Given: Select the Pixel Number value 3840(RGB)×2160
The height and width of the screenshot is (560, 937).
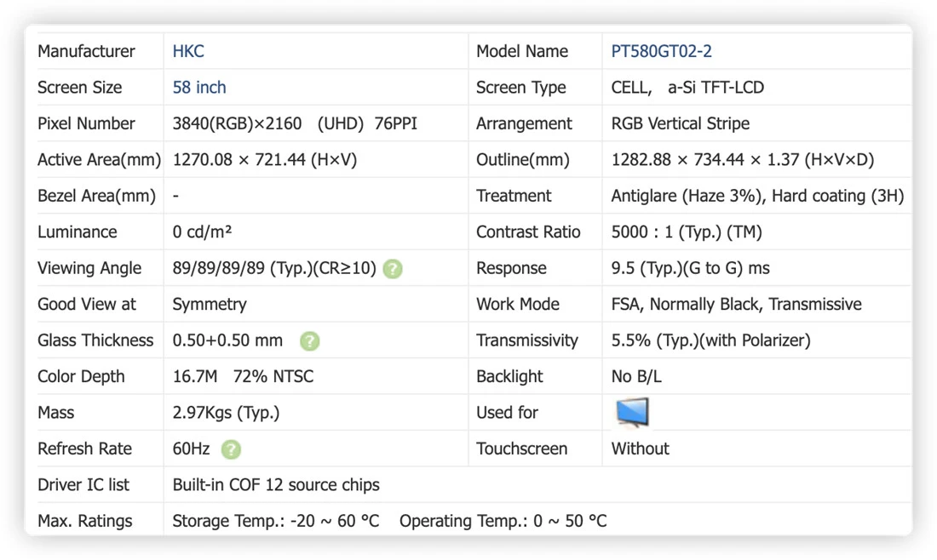Looking at the screenshot, I should 237,123.
